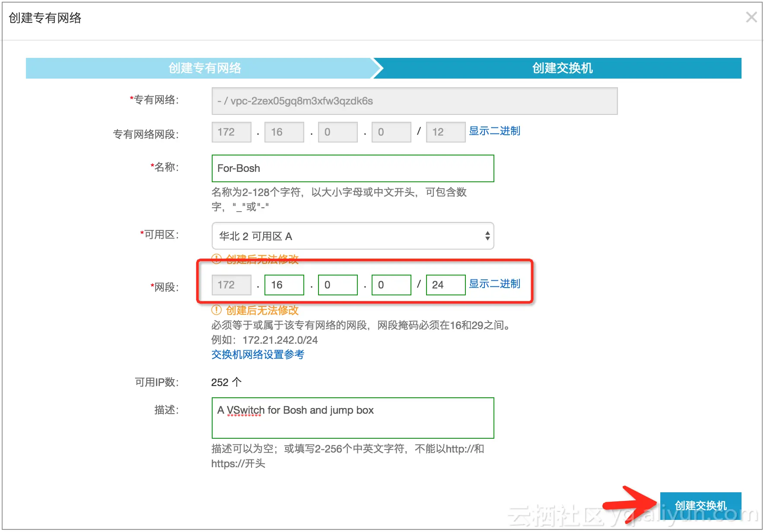Click the warning icon below the 网段 inputs
This screenshot has width=764, height=532.
[216, 310]
